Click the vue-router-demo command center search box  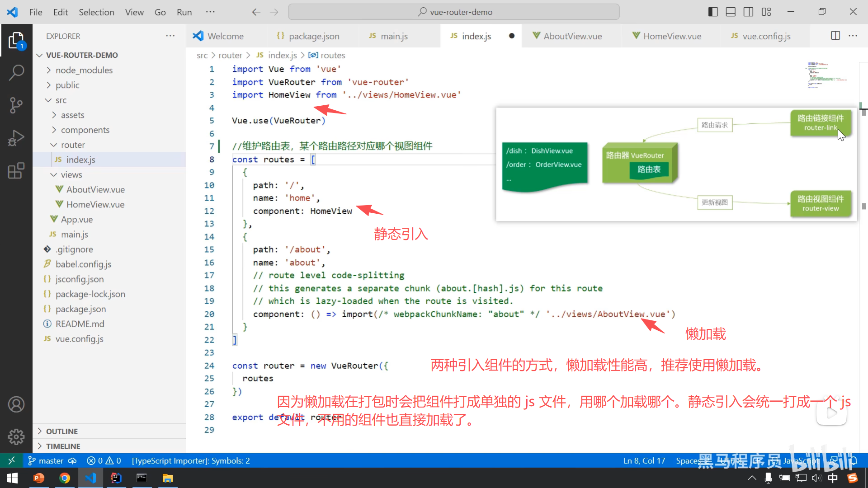(454, 12)
